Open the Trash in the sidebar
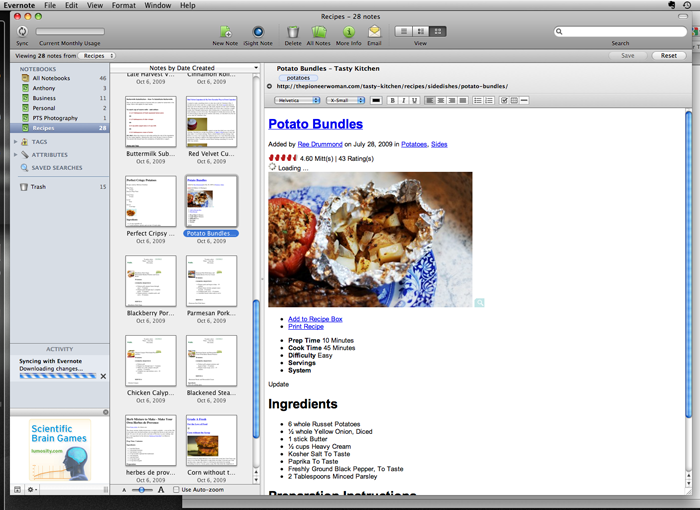This screenshot has width=700, height=510. click(62, 187)
